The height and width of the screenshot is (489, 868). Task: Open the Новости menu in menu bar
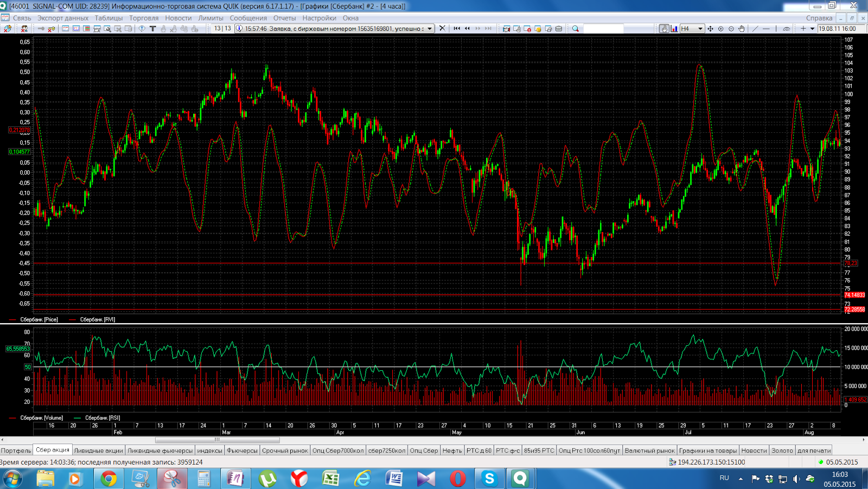[x=178, y=18]
